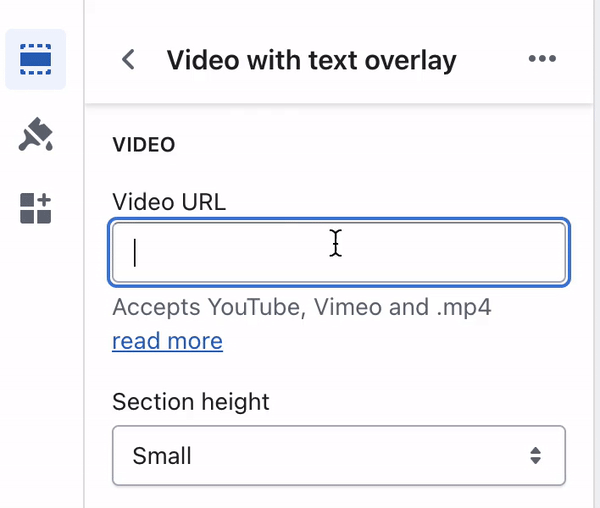This screenshot has width=600, height=508.
Task: Place cursor at start of Video URL box
Action: point(135,252)
